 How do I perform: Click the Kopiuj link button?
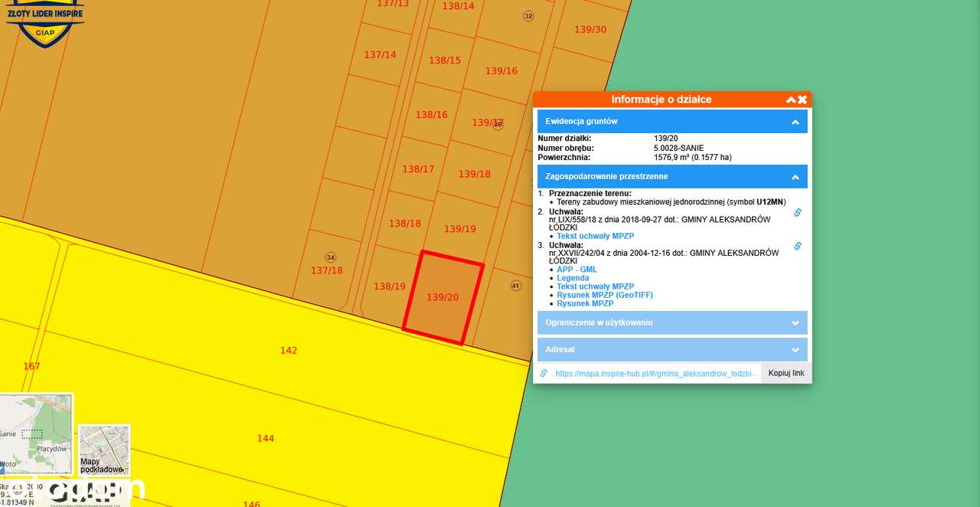pos(786,373)
